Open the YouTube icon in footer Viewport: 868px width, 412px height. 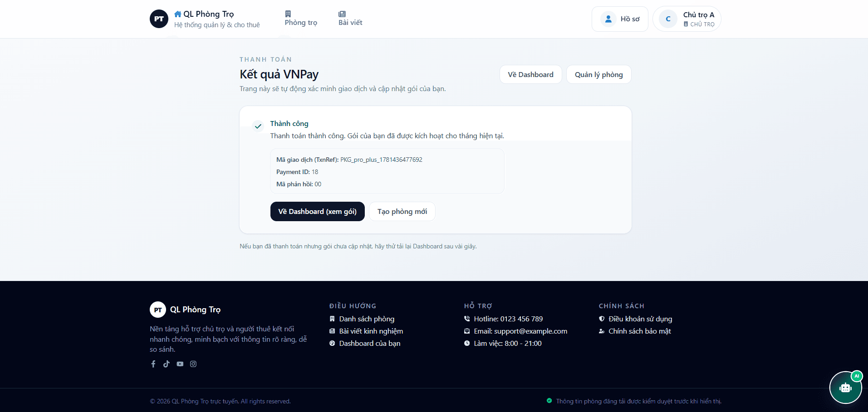(180, 364)
